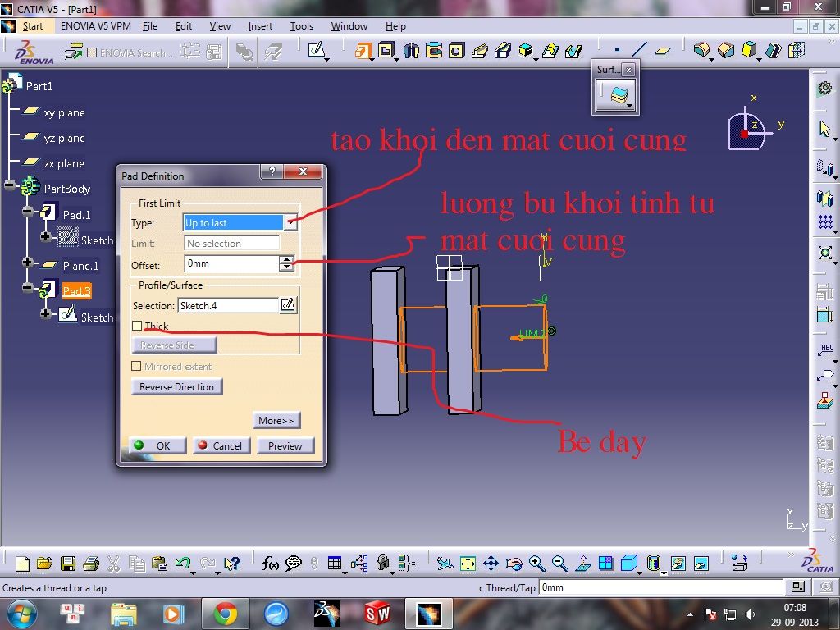Select the Pad tool in the top toolbar
The height and width of the screenshot is (630, 840).
363,51
